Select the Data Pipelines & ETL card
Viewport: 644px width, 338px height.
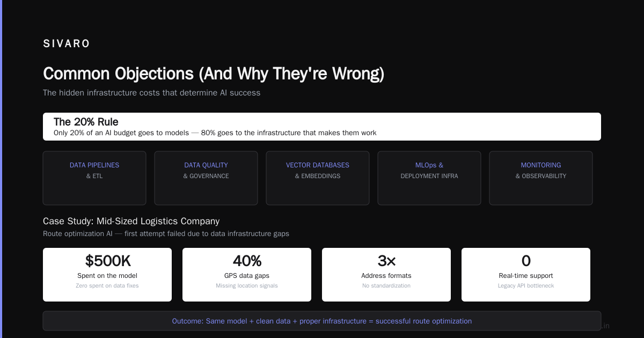tap(94, 178)
